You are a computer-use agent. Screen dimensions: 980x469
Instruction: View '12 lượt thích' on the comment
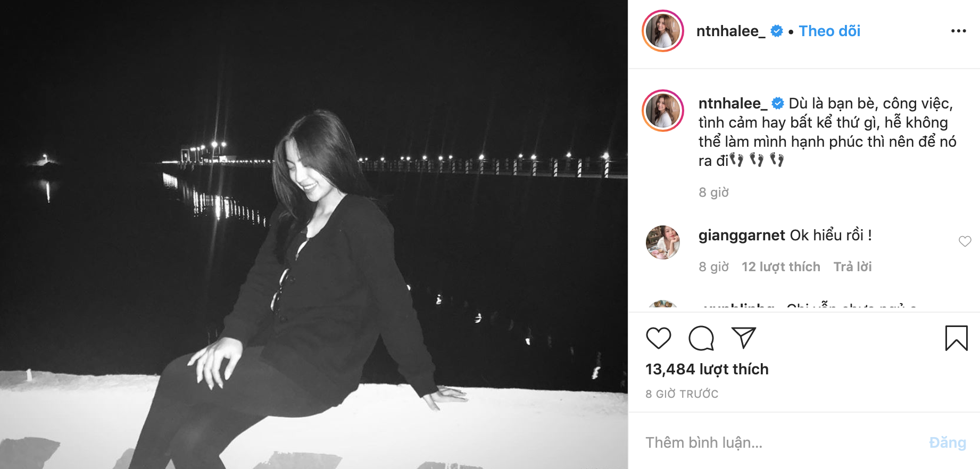tap(780, 267)
